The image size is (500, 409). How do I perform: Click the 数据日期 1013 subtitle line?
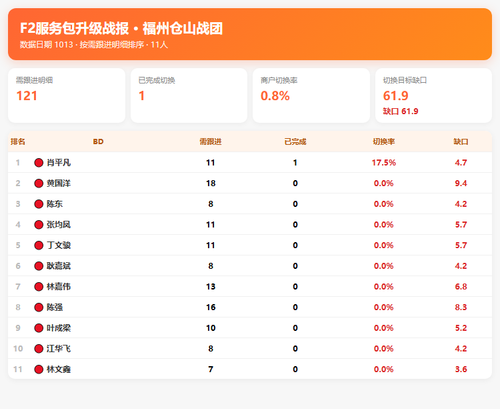click(x=94, y=45)
